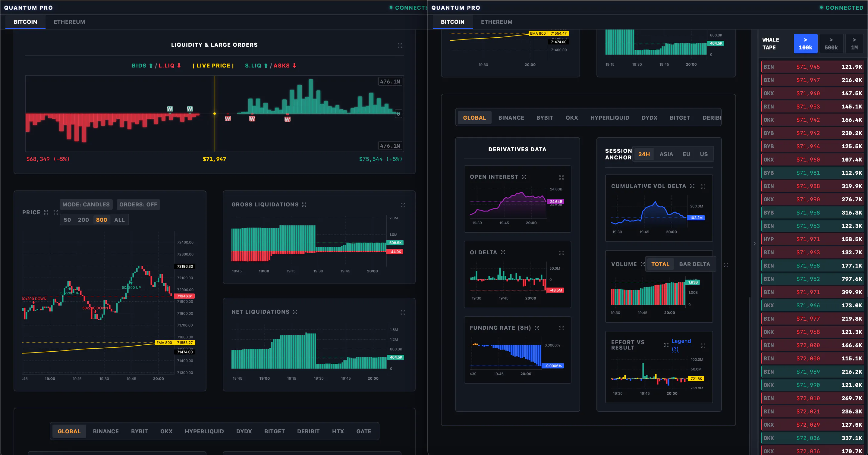Image resolution: width=868 pixels, height=455 pixels.
Task: Click thin corner expand icon of Effort vs Result panel
Action: tap(703, 346)
